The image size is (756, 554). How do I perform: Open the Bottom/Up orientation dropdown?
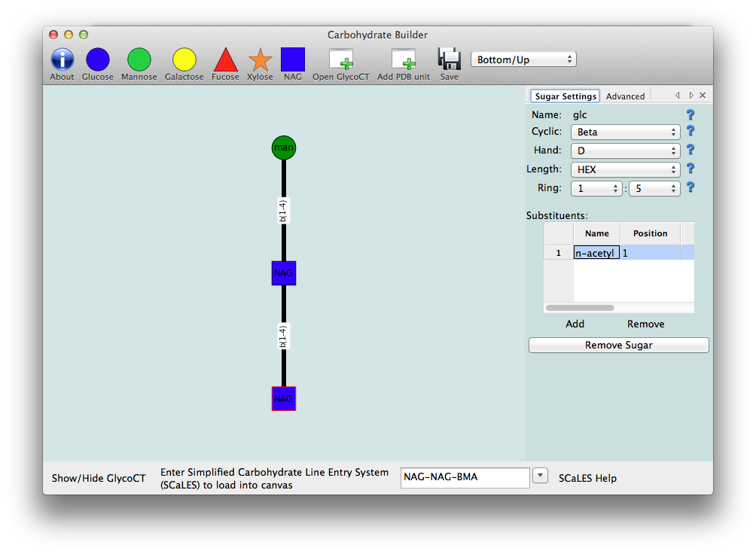pyautogui.click(x=523, y=59)
